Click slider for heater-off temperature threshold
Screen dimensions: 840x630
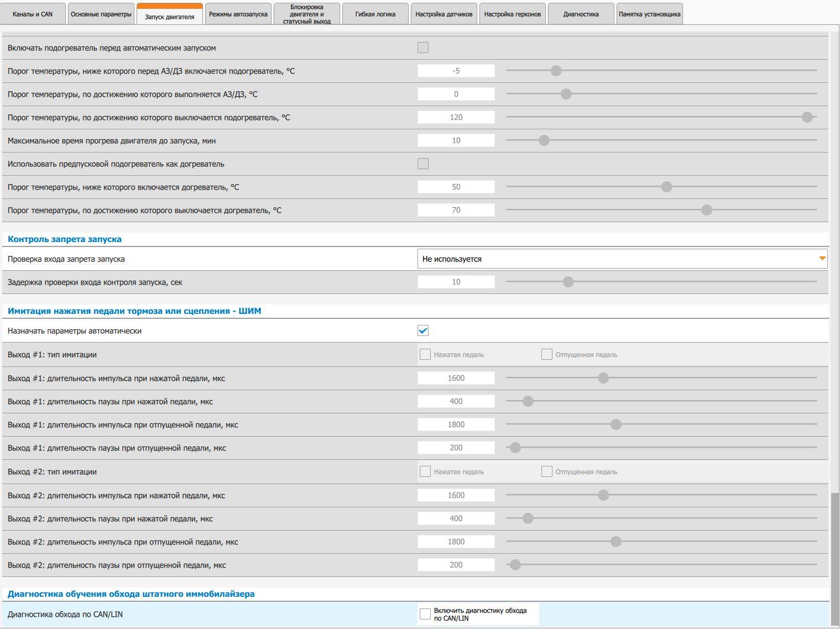pos(661,117)
